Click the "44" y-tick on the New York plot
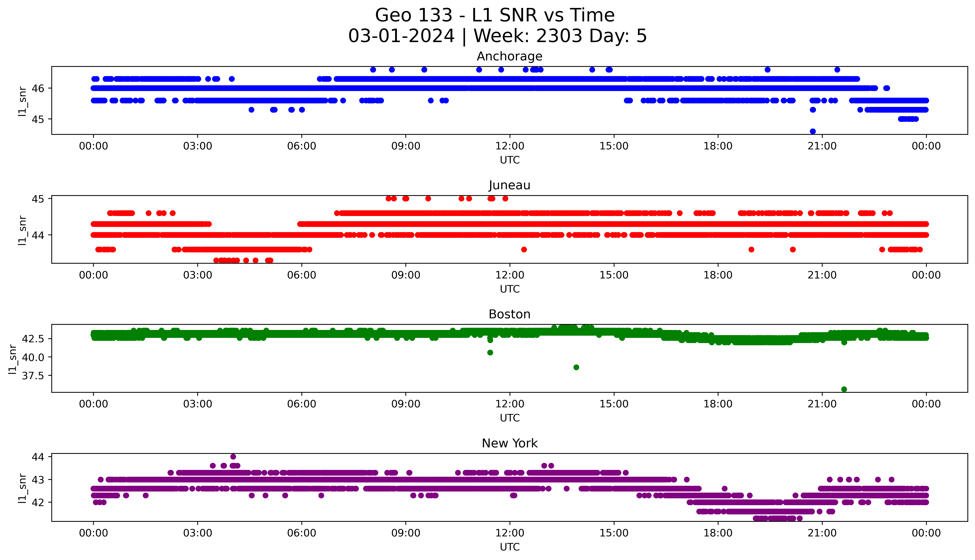 38,457
